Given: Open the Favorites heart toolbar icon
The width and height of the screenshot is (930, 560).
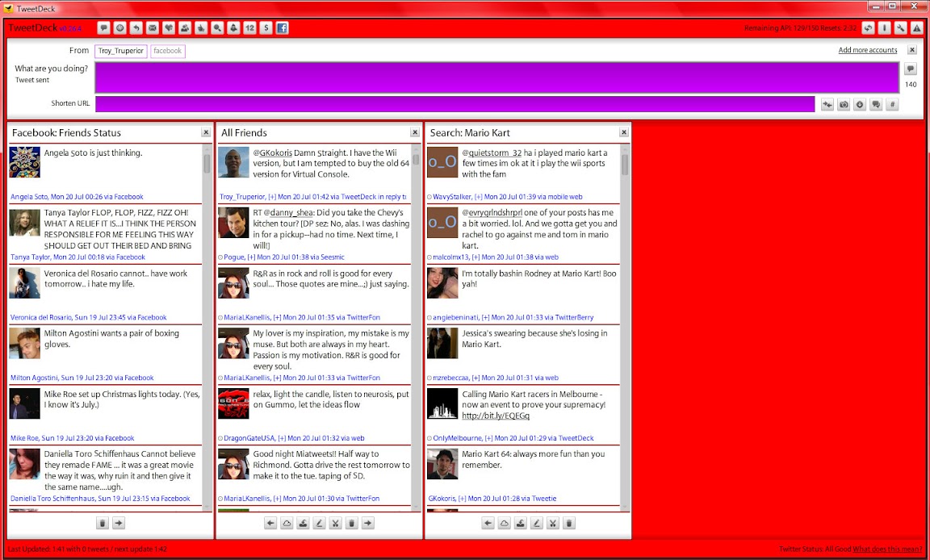Looking at the screenshot, I should pyautogui.click(x=169, y=28).
